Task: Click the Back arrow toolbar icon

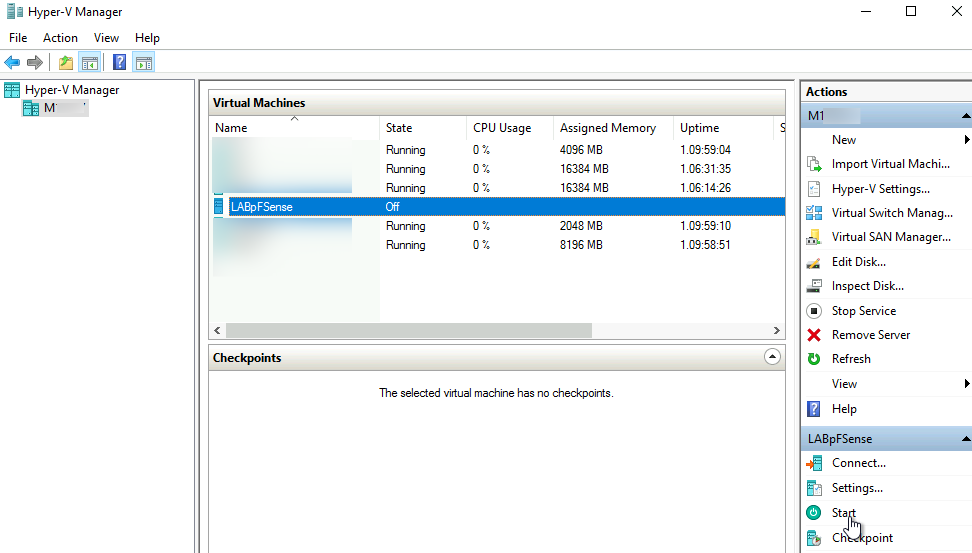Action: coord(12,62)
